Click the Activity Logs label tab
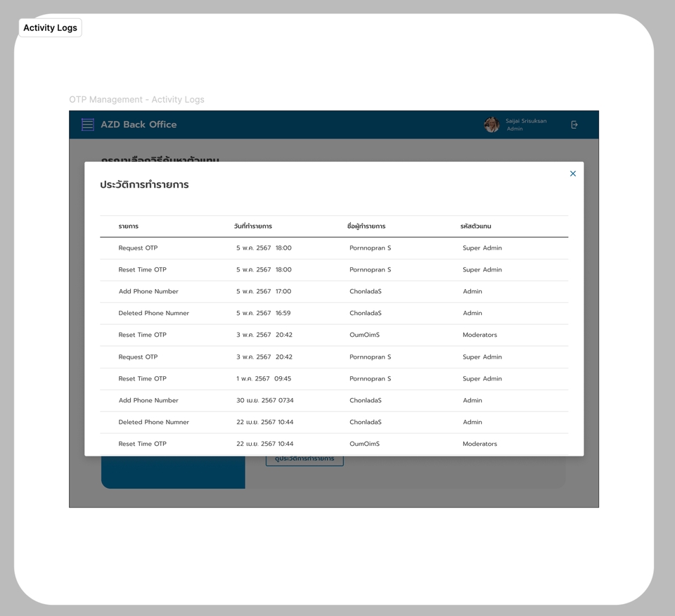 [50, 27]
